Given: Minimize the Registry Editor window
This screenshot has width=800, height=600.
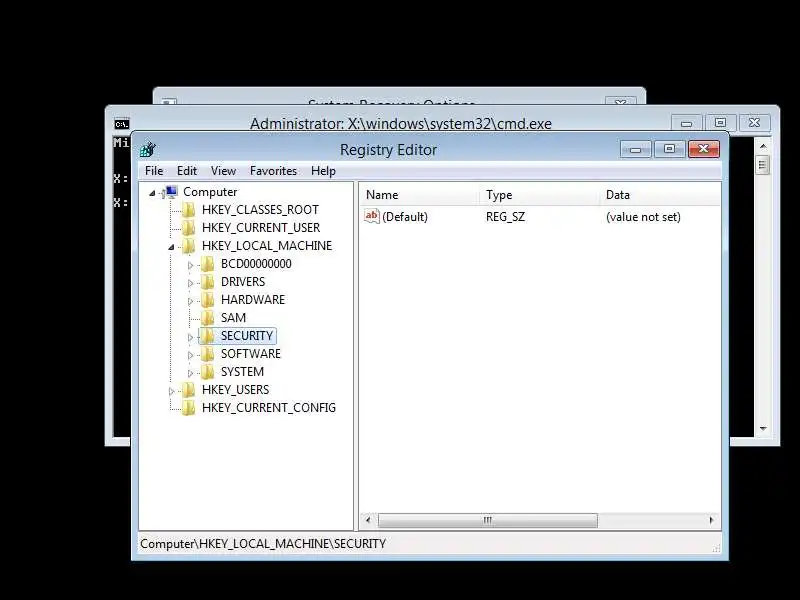Looking at the screenshot, I should (636, 149).
